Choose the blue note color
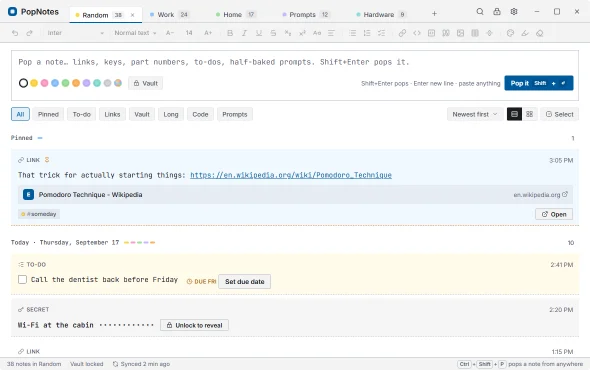 (x=55, y=83)
